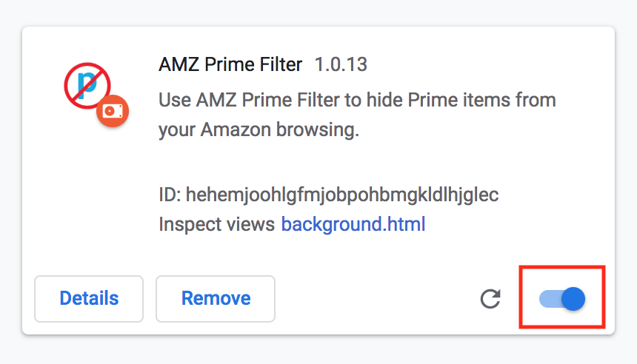Open the background.html inspect view
The width and height of the screenshot is (637, 364).
click(353, 224)
